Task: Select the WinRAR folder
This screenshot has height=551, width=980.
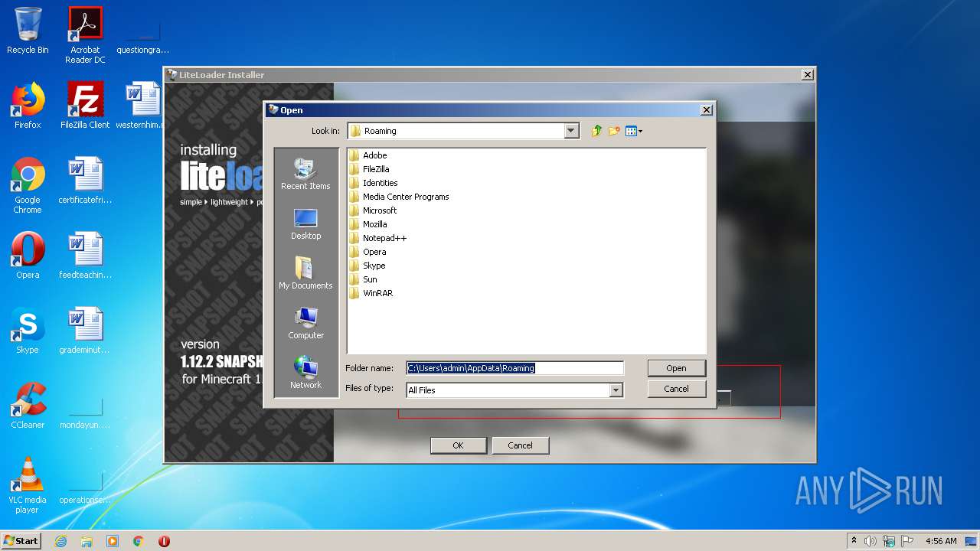Action: [x=371, y=293]
